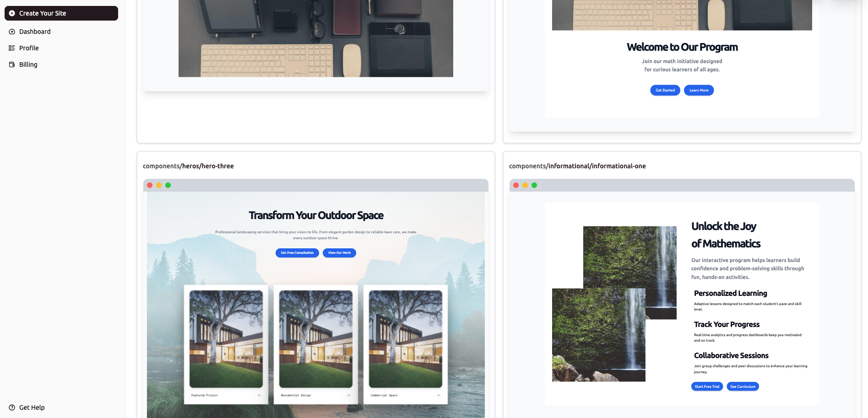The width and height of the screenshot is (868, 418).
Task: Click the See Curriculum button
Action: 743,386
